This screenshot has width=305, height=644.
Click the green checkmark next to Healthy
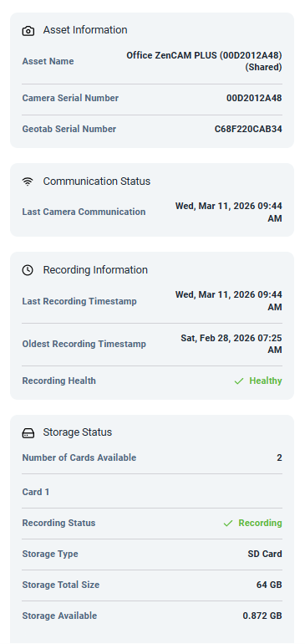tap(239, 381)
